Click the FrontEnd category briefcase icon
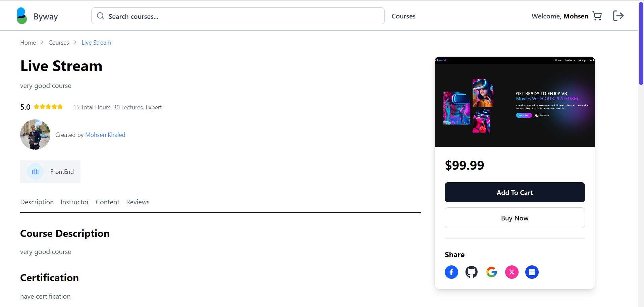 pyautogui.click(x=35, y=172)
